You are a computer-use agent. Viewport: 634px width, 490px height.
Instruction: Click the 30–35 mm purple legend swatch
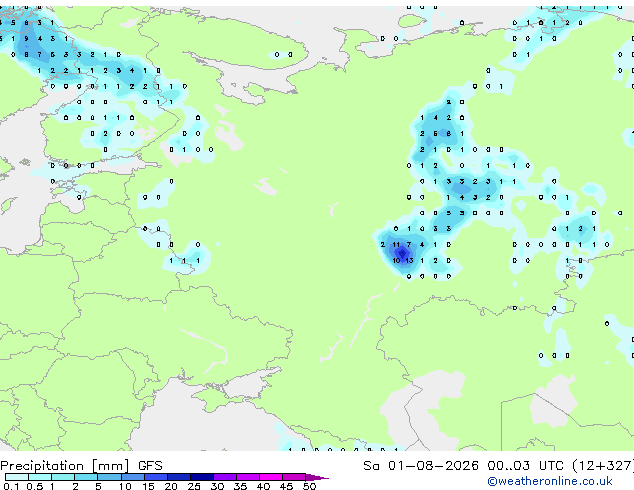pos(224,477)
